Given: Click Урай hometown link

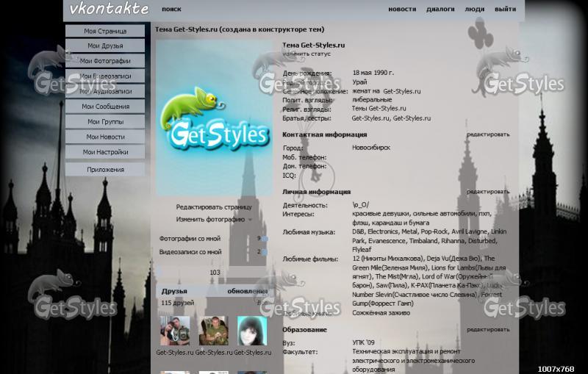Looking at the screenshot, I should (359, 82).
